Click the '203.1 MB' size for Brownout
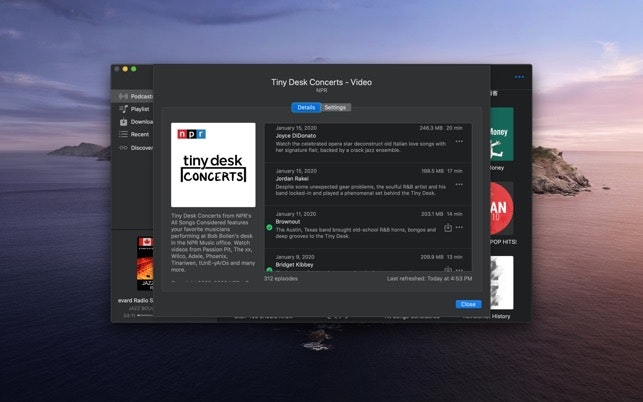643x402 pixels. point(432,214)
